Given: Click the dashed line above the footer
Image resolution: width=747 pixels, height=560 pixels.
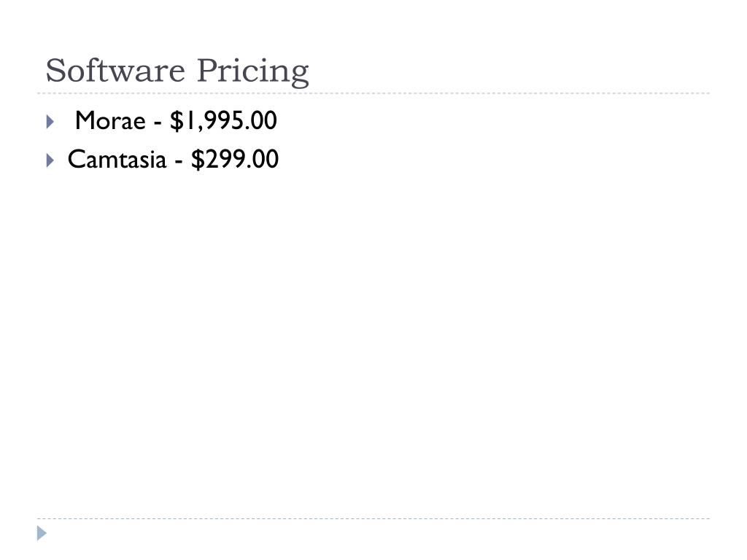Looking at the screenshot, I should tap(373, 518).
